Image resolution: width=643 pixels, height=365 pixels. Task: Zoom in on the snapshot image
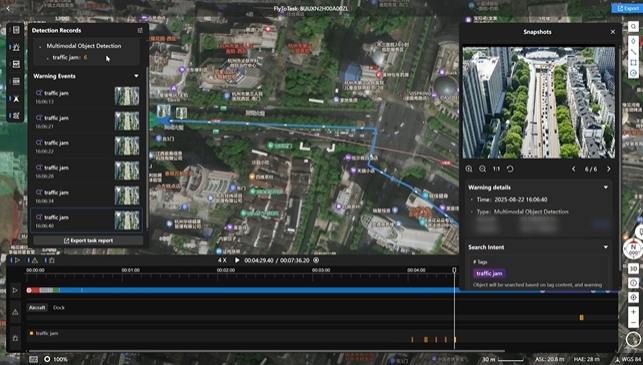(x=469, y=169)
